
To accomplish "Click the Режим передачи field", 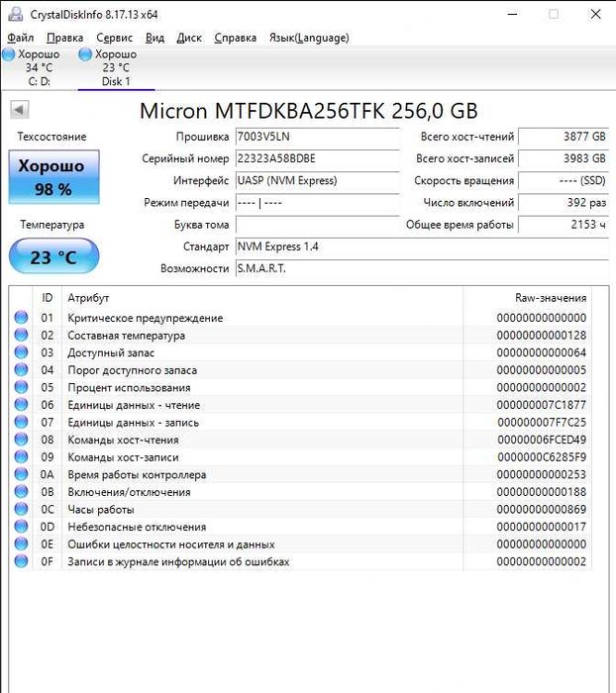I will pyautogui.click(x=318, y=203).
